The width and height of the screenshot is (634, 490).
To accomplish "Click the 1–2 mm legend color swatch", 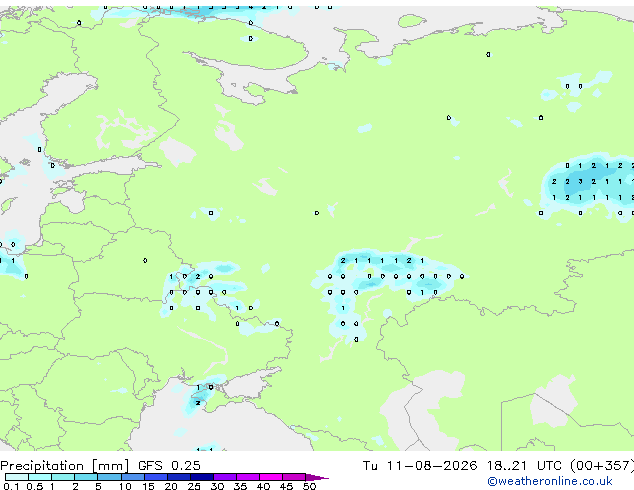I will click(63, 477).
